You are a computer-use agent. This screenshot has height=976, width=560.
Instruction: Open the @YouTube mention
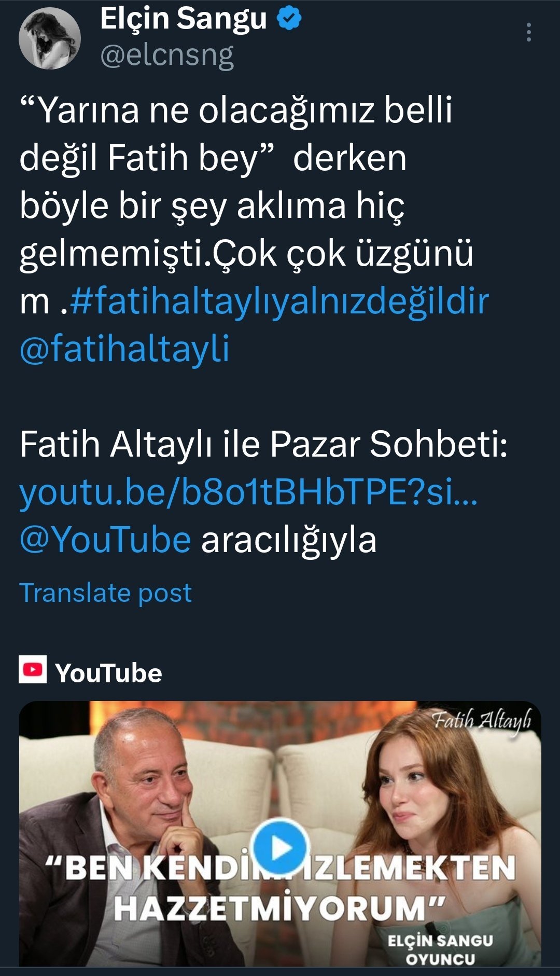coord(105,540)
